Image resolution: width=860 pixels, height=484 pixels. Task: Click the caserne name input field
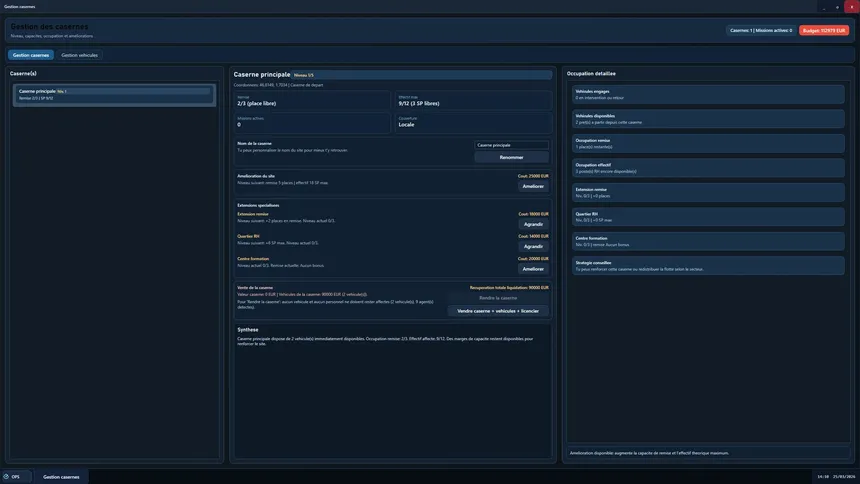(511, 145)
